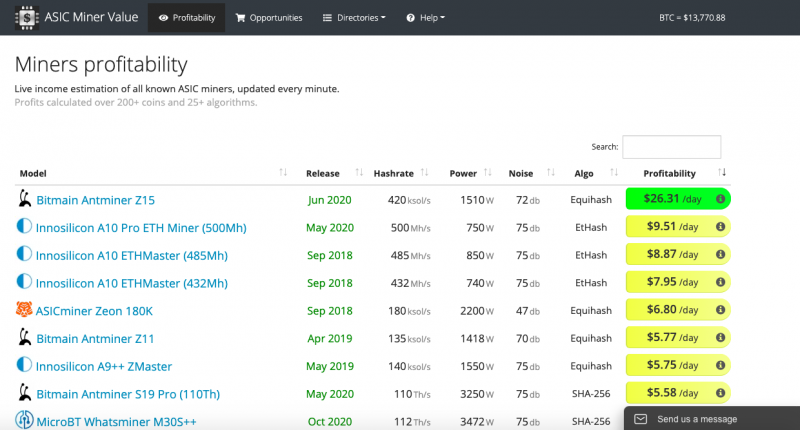Open Innosilicon A10 Pro ETH Miner (500Mh) link

tap(141, 228)
